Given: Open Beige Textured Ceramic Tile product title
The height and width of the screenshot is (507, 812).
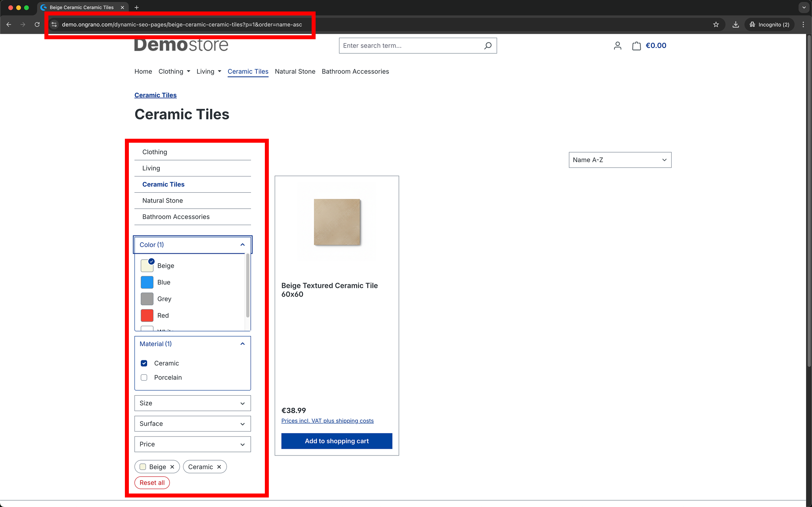Looking at the screenshot, I should [329, 290].
